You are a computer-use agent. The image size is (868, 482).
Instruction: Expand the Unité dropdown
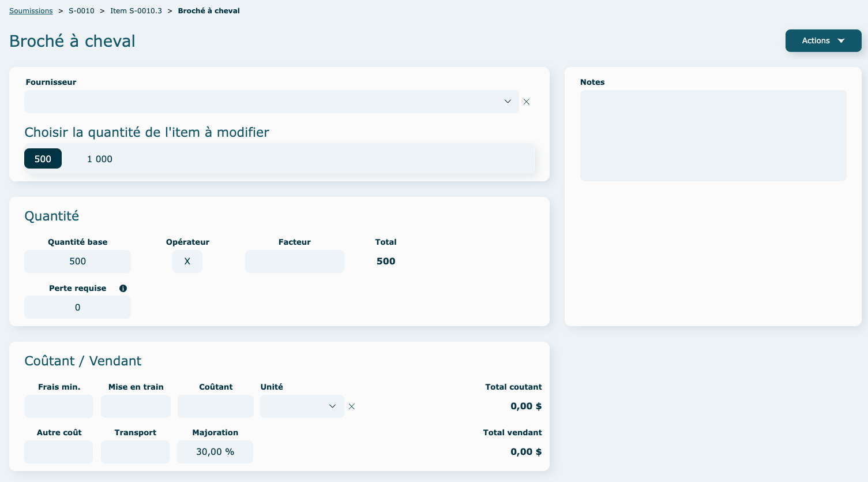tap(302, 406)
